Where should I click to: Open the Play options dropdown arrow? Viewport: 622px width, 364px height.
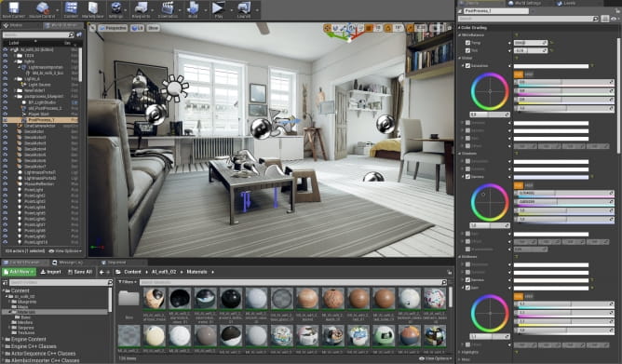231,10
